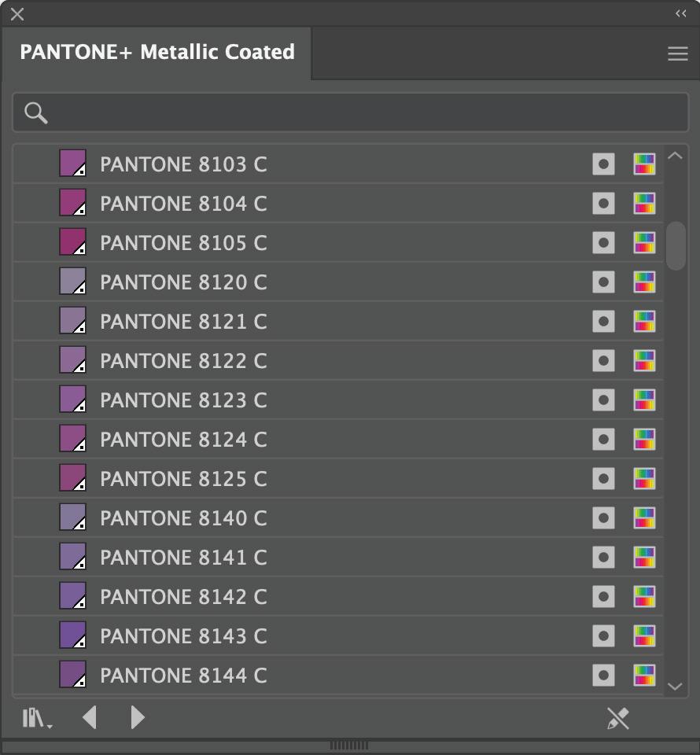The width and height of the screenshot is (700, 755).
Task: Click the swatch search input field
Action: coord(362,113)
